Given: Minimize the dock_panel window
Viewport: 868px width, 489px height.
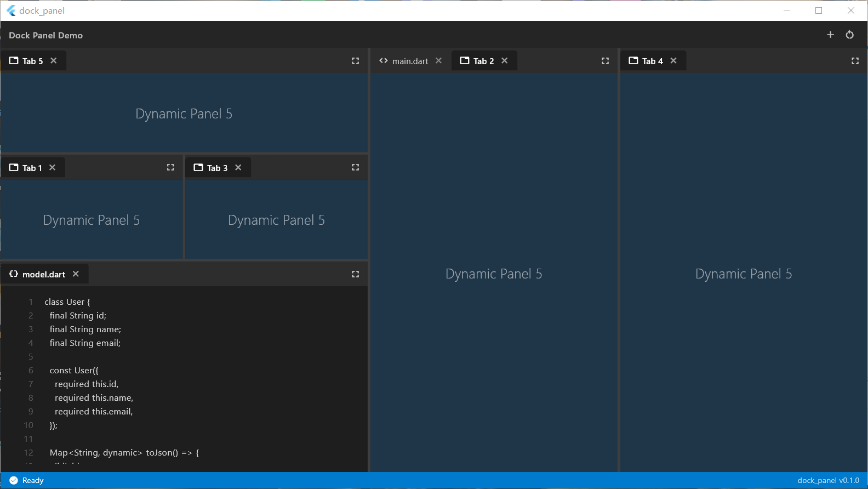Looking at the screenshot, I should click(787, 10).
